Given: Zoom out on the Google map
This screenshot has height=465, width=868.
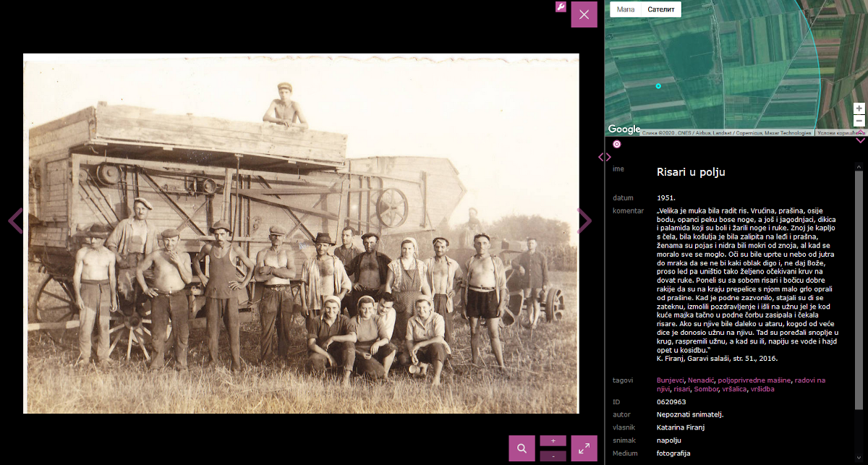Looking at the screenshot, I should click(x=859, y=121).
